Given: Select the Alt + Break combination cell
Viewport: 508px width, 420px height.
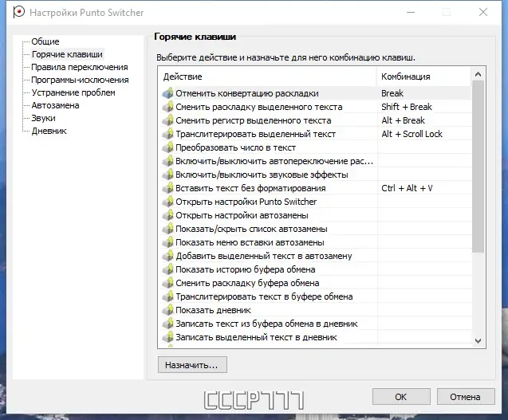Looking at the screenshot, I should [424, 120].
